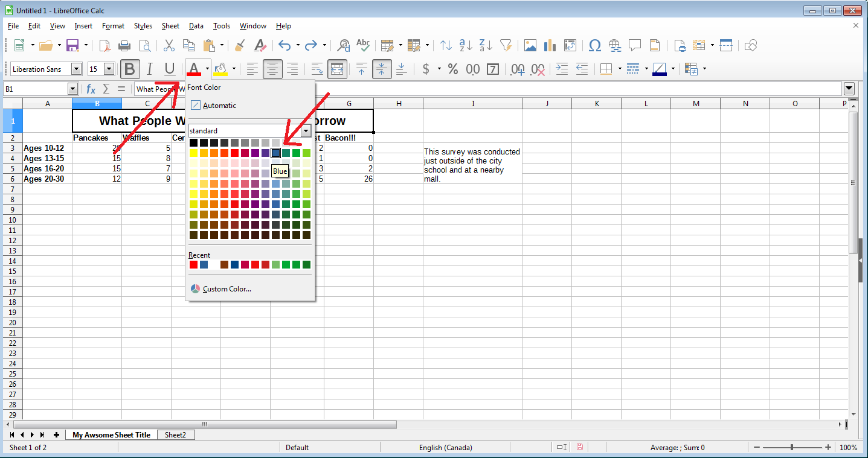Cut the selection with the scissors icon

(x=169, y=45)
